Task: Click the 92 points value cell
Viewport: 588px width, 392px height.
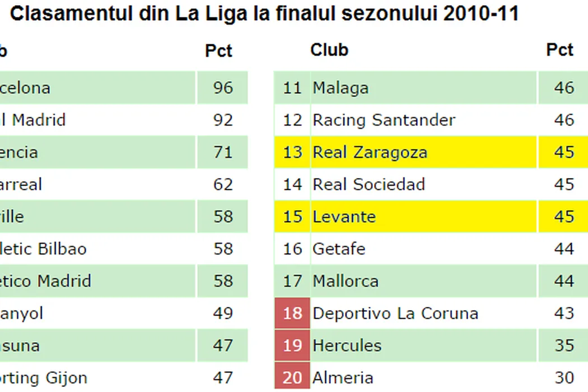Action: point(223,120)
